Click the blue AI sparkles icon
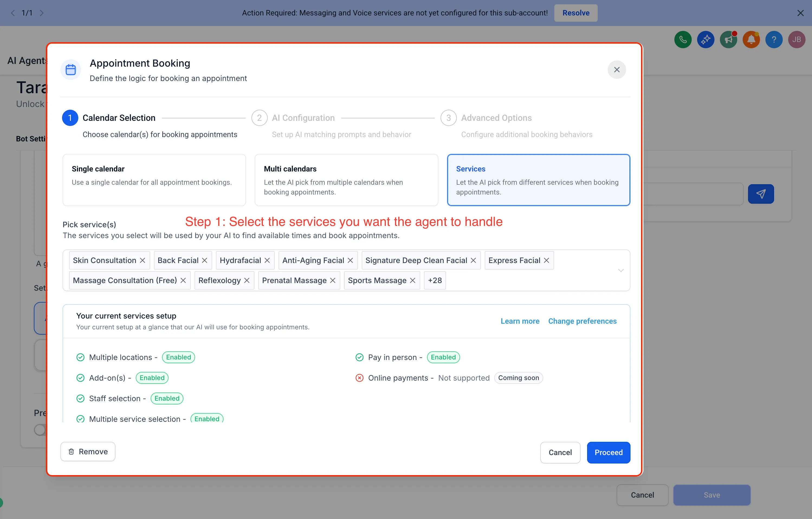The width and height of the screenshot is (812, 519). 706,40
